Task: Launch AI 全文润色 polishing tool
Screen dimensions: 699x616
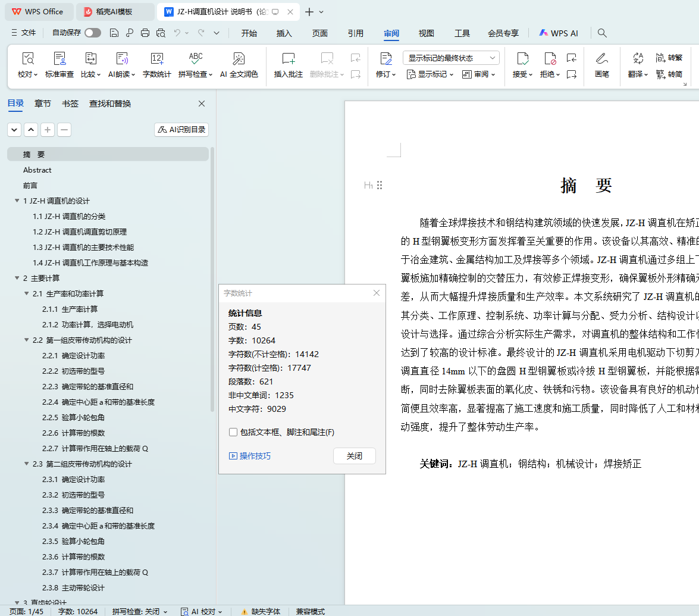Action: [x=239, y=65]
